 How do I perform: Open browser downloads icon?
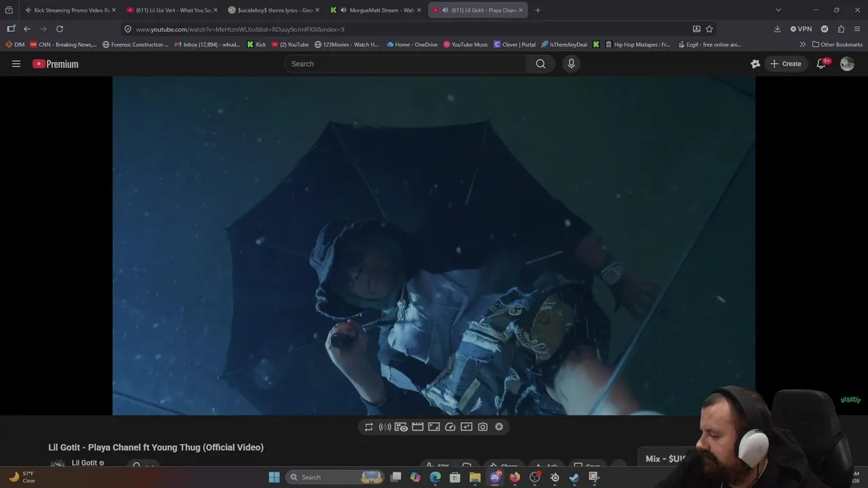point(777,29)
